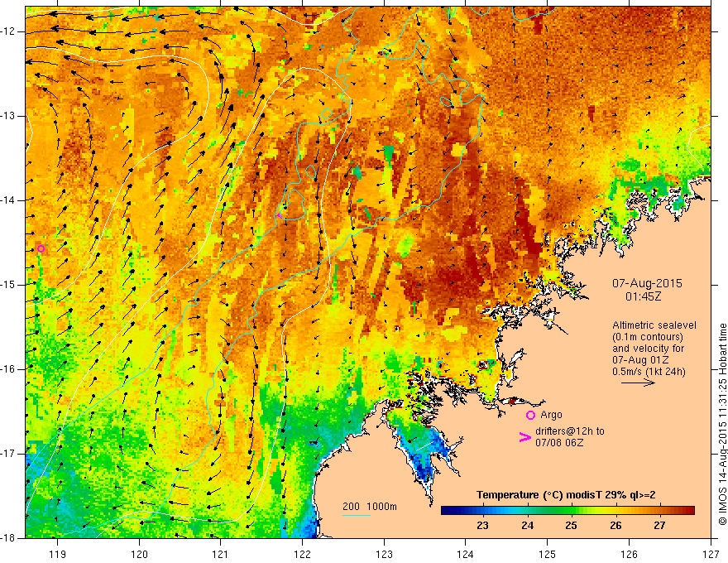Click longitude axis label 125
Image resolution: width=728 pixels, height=563 pixels.
click(x=548, y=554)
